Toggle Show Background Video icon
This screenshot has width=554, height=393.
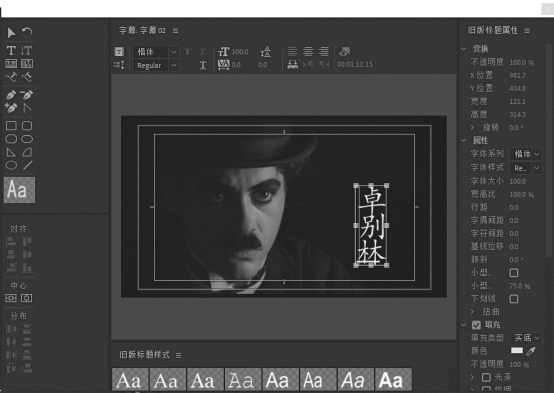(x=344, y=52)
